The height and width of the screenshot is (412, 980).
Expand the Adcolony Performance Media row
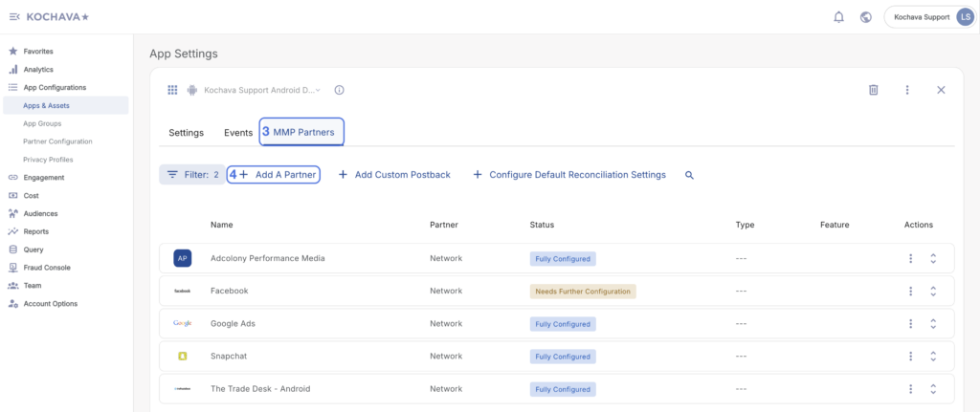click(932, 258)
